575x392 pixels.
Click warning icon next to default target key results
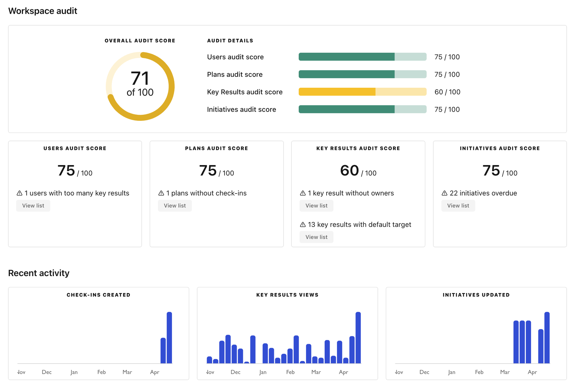click(x=303, y=225)
